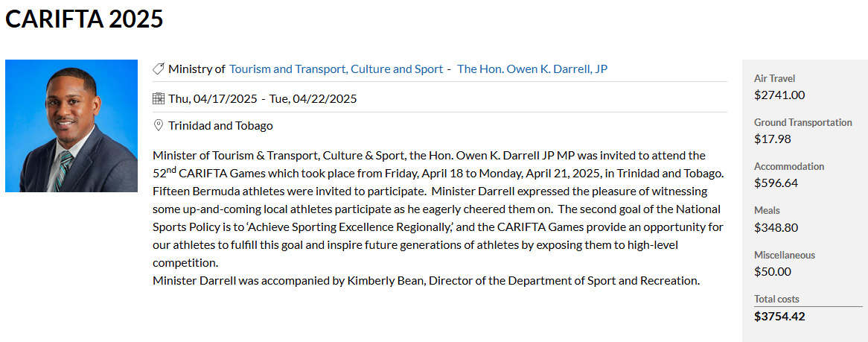This screenshot has height=342, width=868.
Task: Click the Miscellaneous cost label
Action: pos(785,255)
